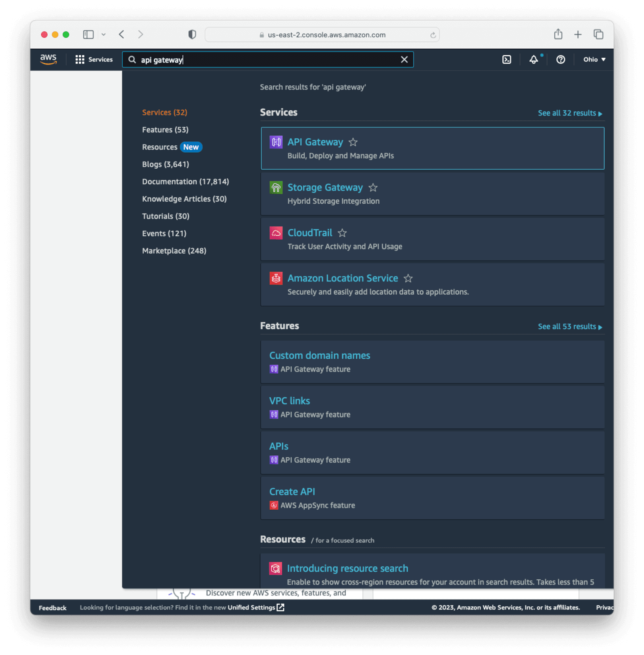Click the Safari privacy shield icon
This screenshot has height=655, width=644.
(192, 35)
